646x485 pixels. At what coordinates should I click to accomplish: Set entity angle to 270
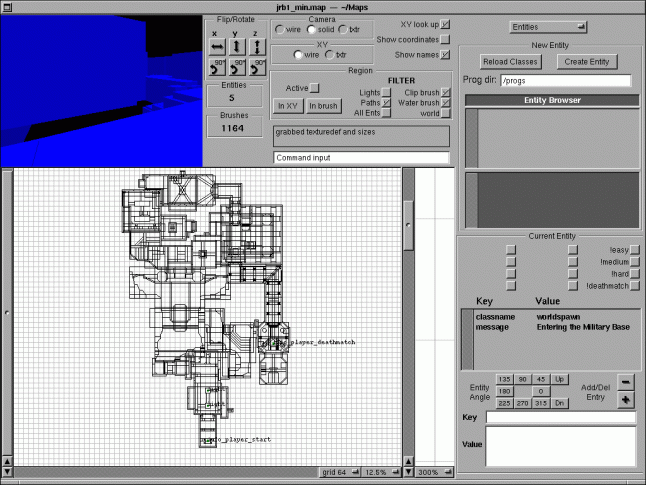(522, 403)
